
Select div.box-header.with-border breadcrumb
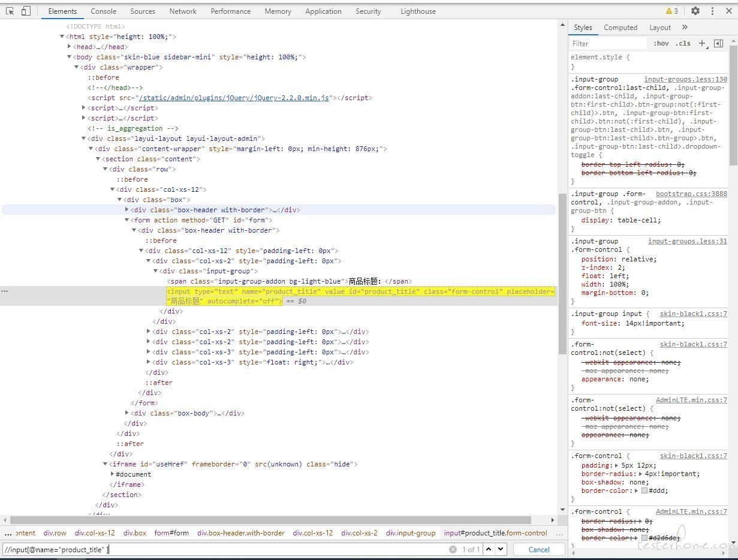click(241, 533)
